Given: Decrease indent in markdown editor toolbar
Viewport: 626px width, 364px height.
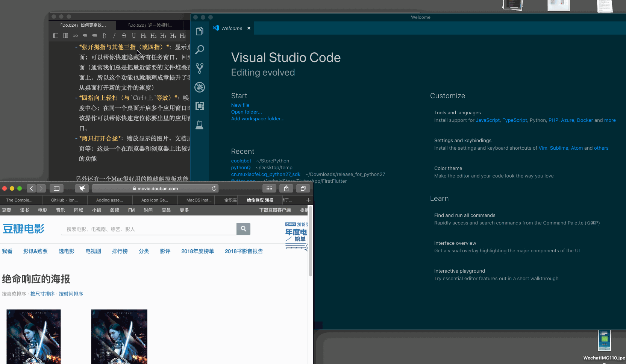Looking at the screenshot, I should (x=95, y=36).
